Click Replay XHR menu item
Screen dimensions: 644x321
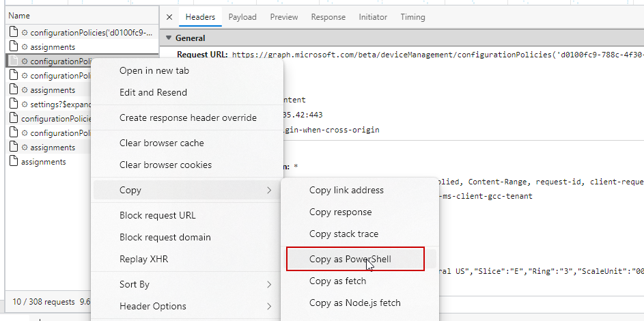click(x=143, y=259)
